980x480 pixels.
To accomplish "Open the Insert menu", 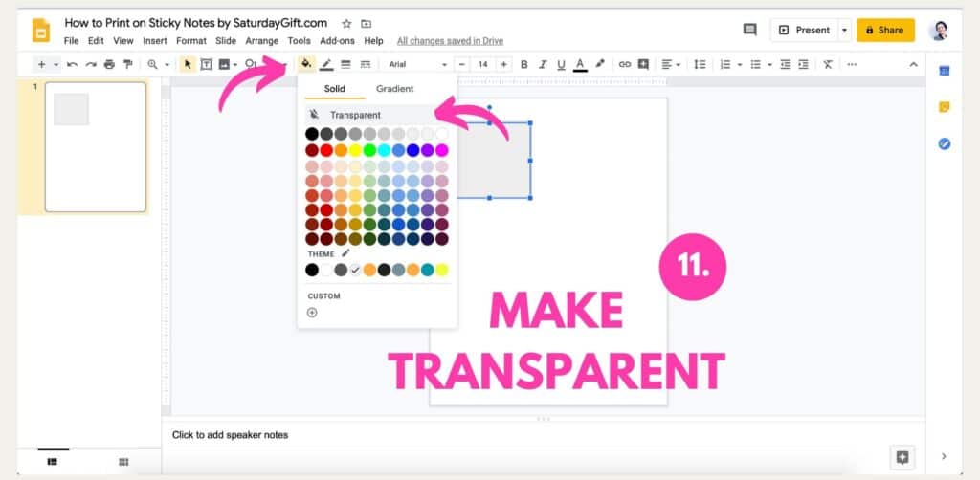I will [x=155, y=40].
